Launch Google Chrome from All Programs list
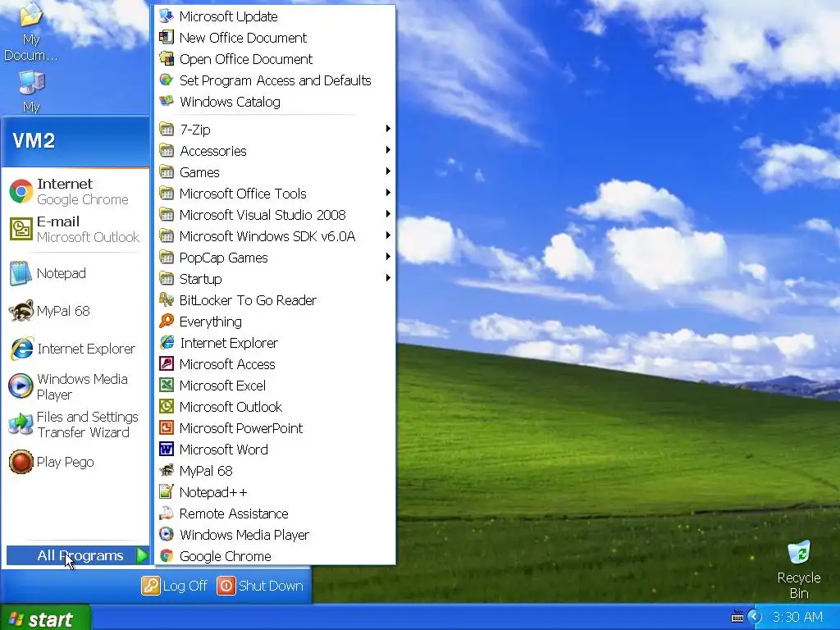Viewport: 840px width, 630px height. tap(275, 556)
